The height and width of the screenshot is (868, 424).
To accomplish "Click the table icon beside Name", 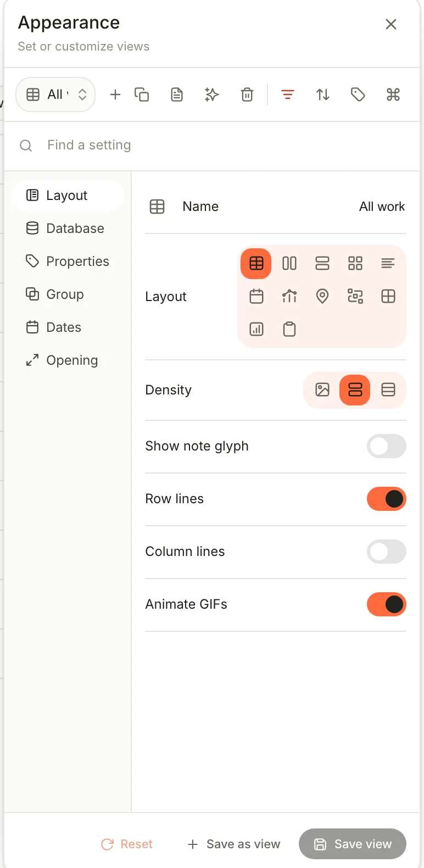I will tap(157, 207).
